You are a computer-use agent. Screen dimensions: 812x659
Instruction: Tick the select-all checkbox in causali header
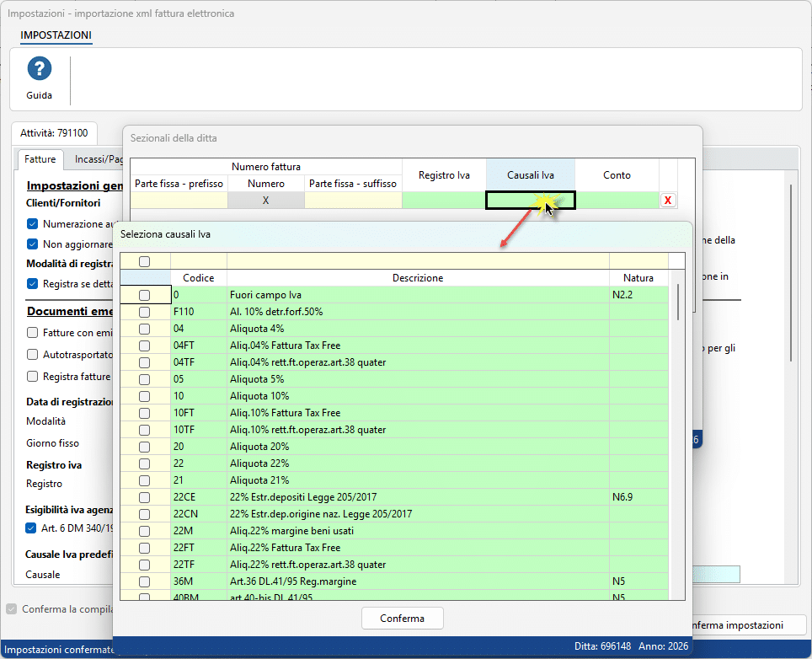coord(145,261)
